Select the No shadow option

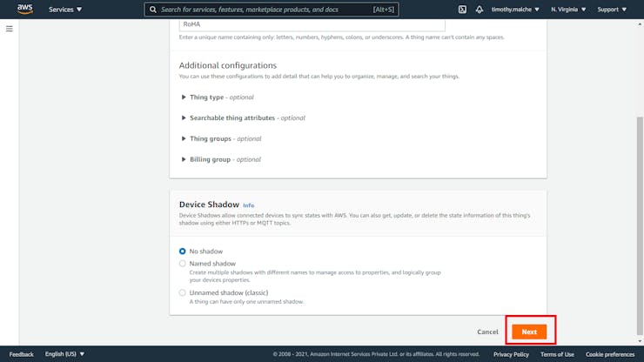(183, 251)
